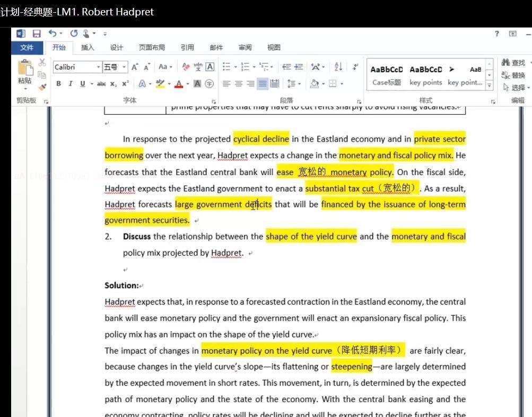Screen dimensions: 532x417
Task: Click the 选择 (Select) button
Action: [x=516, y=88]
